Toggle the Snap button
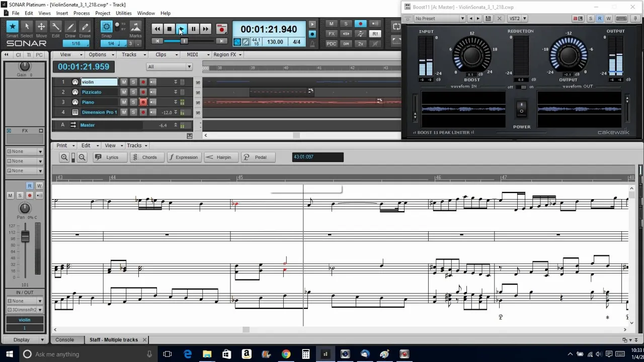 click(107, 27)
